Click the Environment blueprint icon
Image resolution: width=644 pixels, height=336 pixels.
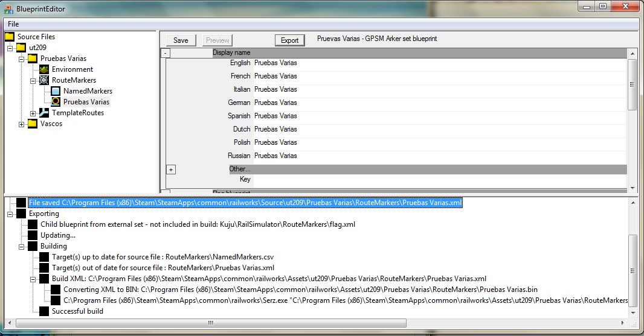pos(44,69)
